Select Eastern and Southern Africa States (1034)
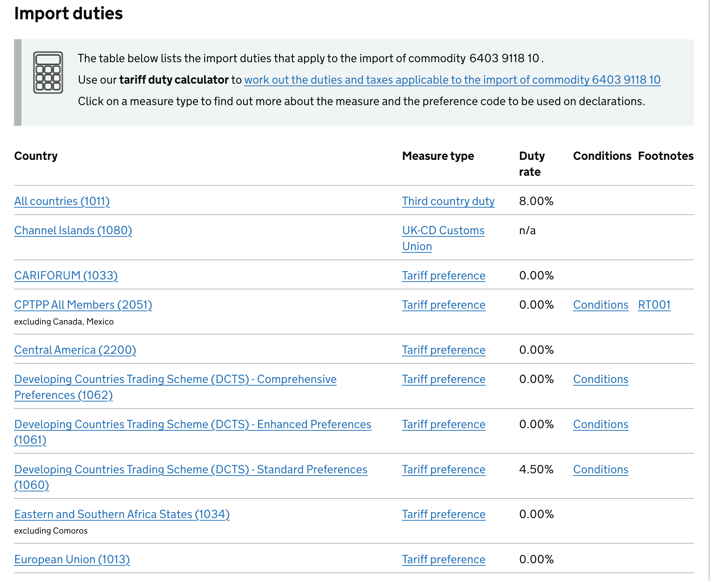Screen dimensions: 728x581 click(122, 514)
